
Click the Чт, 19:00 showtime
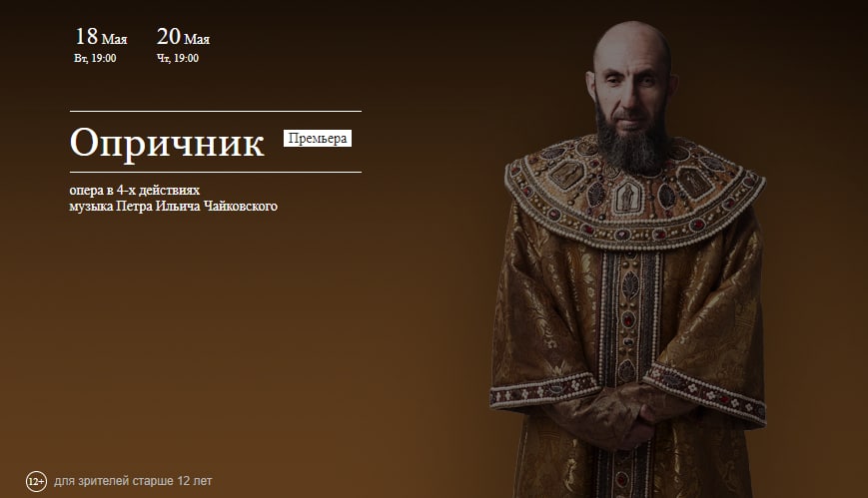178,58
